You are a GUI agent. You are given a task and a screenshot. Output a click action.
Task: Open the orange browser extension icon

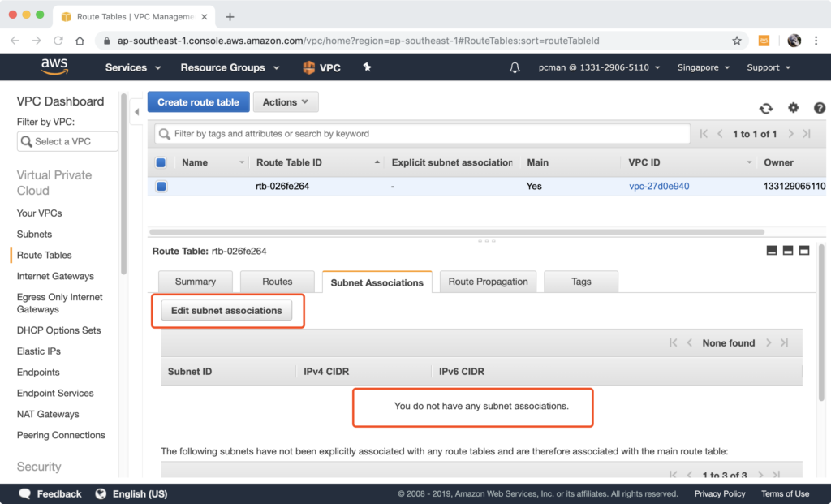pos(764,41)
